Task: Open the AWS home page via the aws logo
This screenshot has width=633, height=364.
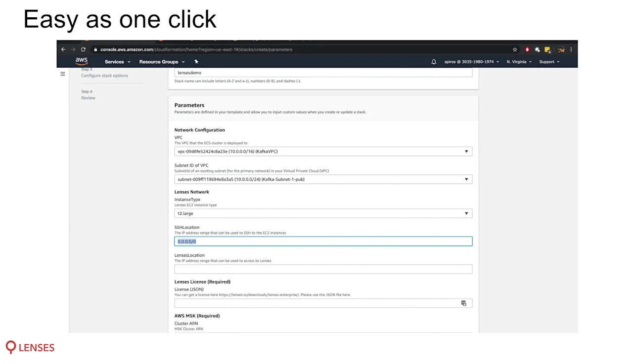Action: [x=81, y=61]
